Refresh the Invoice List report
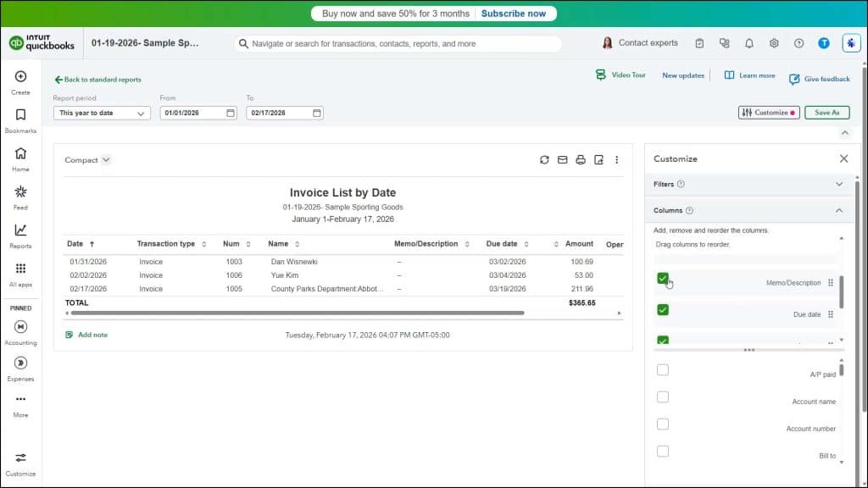 (x=545, y=159)
